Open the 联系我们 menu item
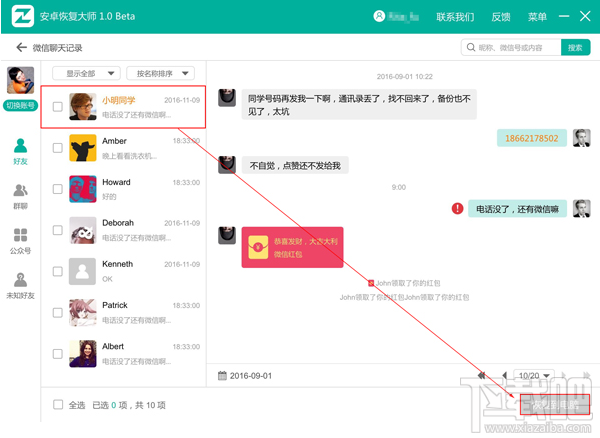 pyautogui.click(x=455, y=16)
